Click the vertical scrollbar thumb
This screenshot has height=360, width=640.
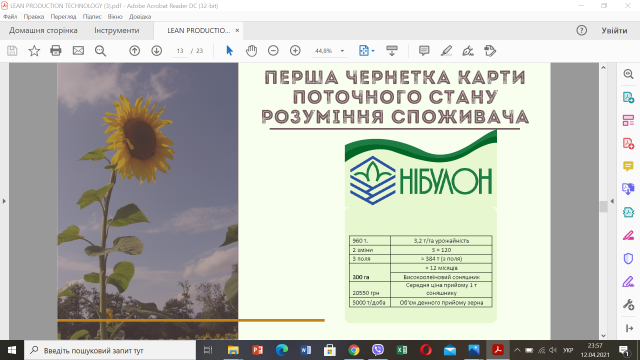[x=603, y=207]
